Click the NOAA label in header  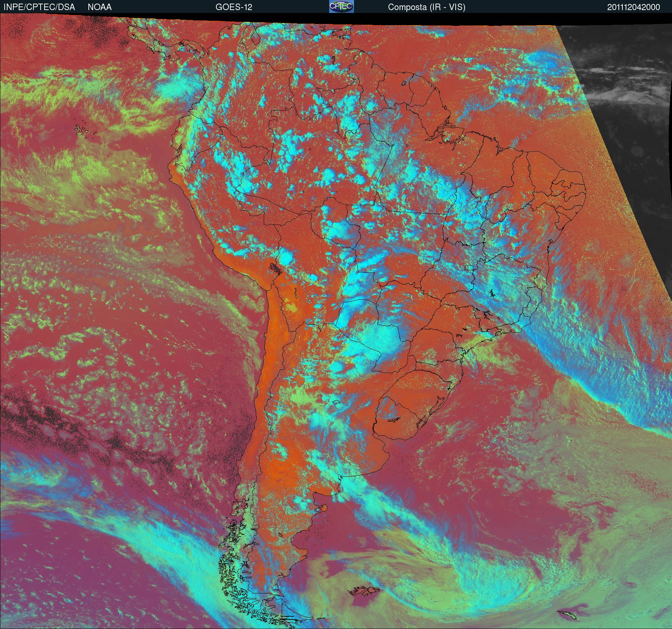tap(100, 7)
